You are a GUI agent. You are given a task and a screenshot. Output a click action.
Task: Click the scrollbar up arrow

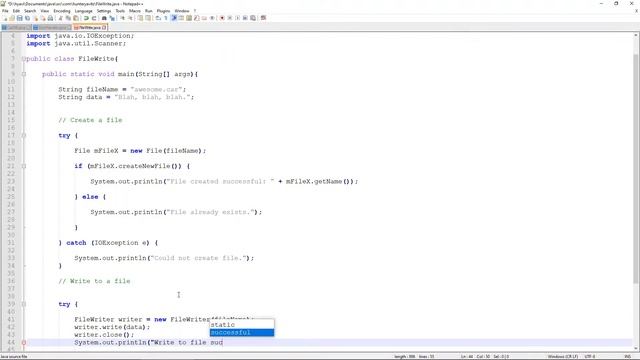(636, 36)
